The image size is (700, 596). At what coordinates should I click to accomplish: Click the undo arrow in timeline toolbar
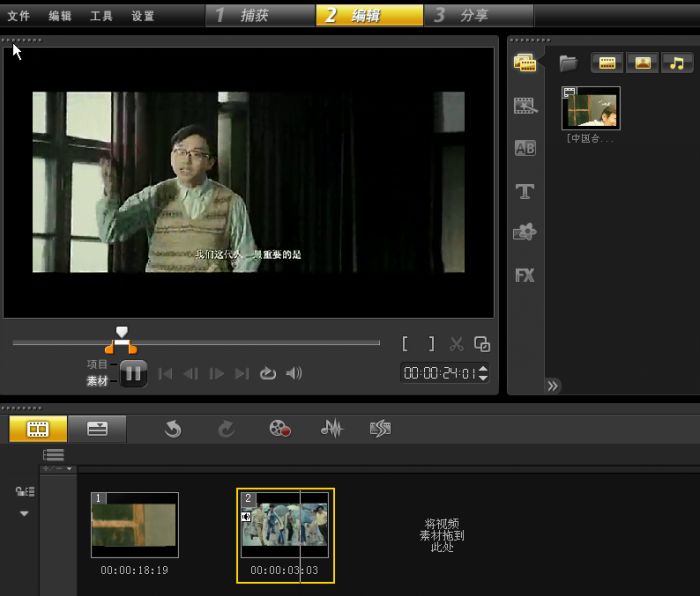173,429
